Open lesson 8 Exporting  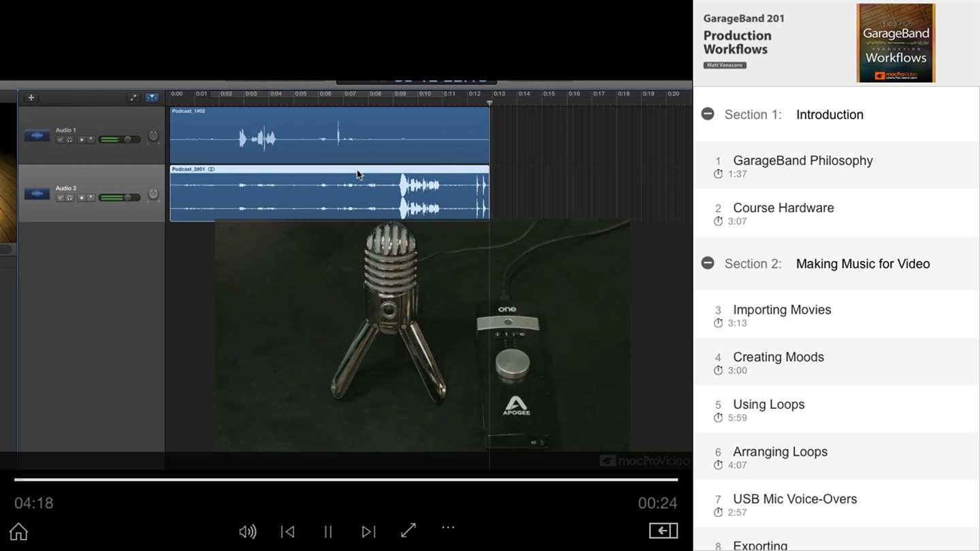(836, 540)
